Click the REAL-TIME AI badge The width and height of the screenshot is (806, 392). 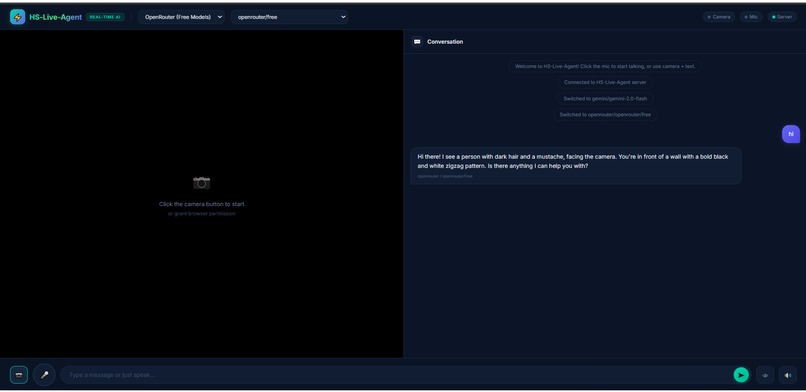[105, 17]
